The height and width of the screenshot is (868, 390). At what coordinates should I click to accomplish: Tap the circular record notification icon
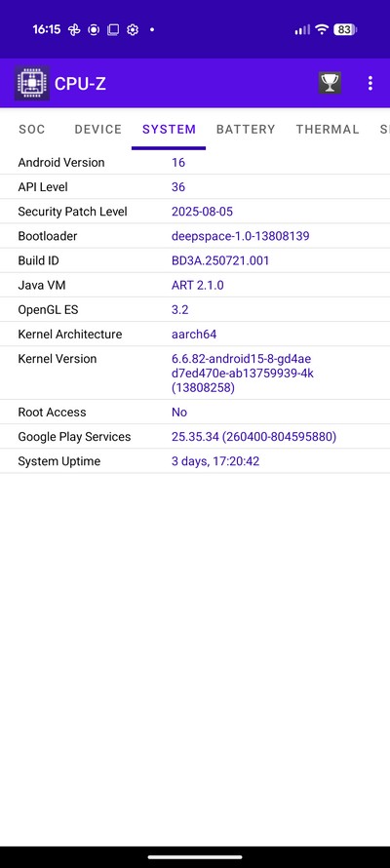(x=94, y=30)
